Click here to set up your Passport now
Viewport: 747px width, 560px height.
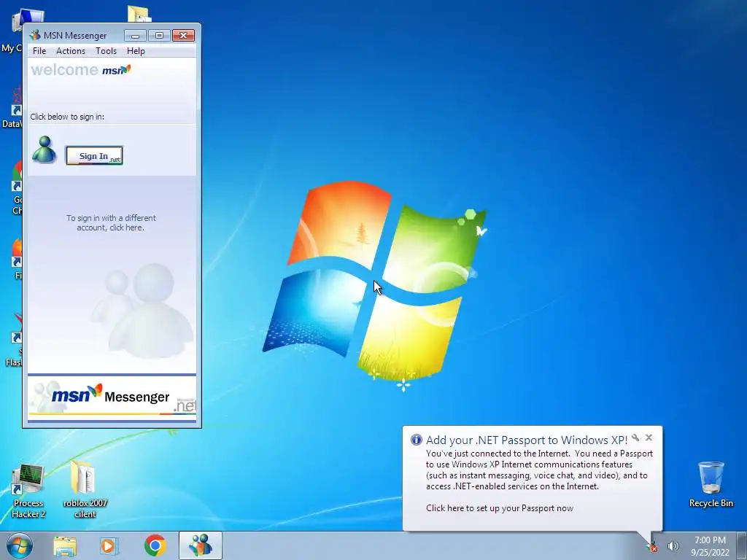tap(500, 508)
